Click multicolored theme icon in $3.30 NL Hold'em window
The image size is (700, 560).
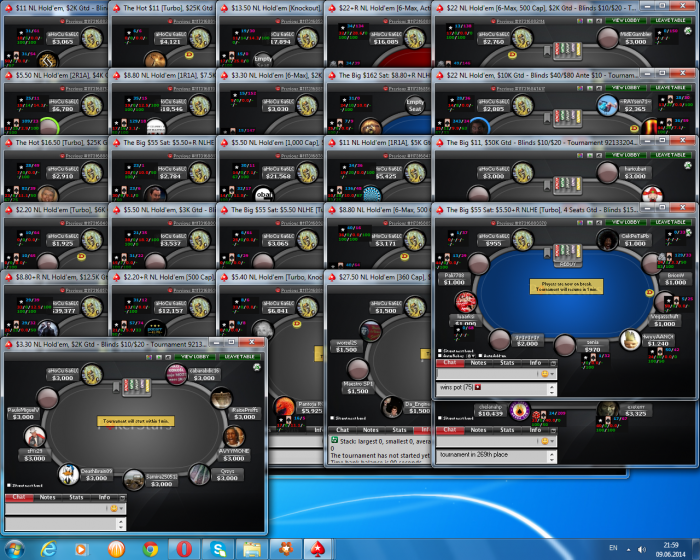coord(149,357)
